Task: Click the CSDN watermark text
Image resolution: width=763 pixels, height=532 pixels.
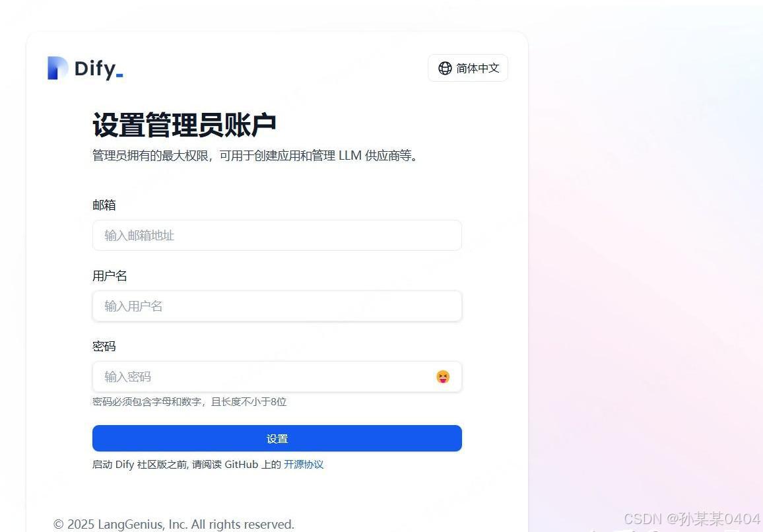Action: (x=692, y=519)
